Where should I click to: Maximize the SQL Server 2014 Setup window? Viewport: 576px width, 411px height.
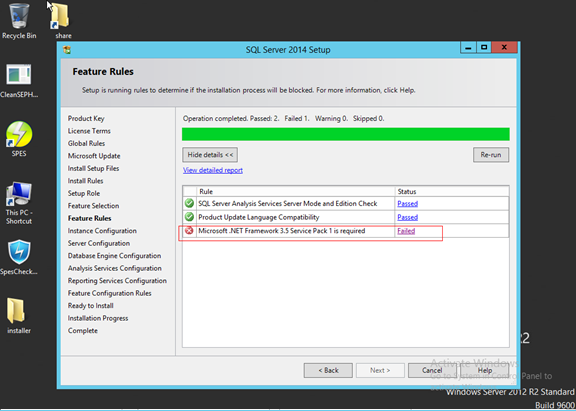click(484, 48)
